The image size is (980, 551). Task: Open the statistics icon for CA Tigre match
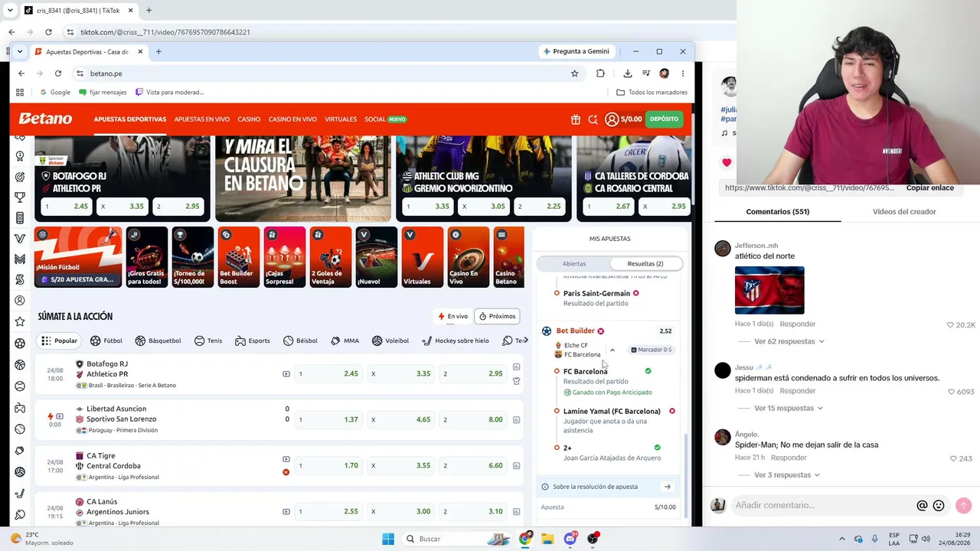pyautogui.click(x=516, y=465)
